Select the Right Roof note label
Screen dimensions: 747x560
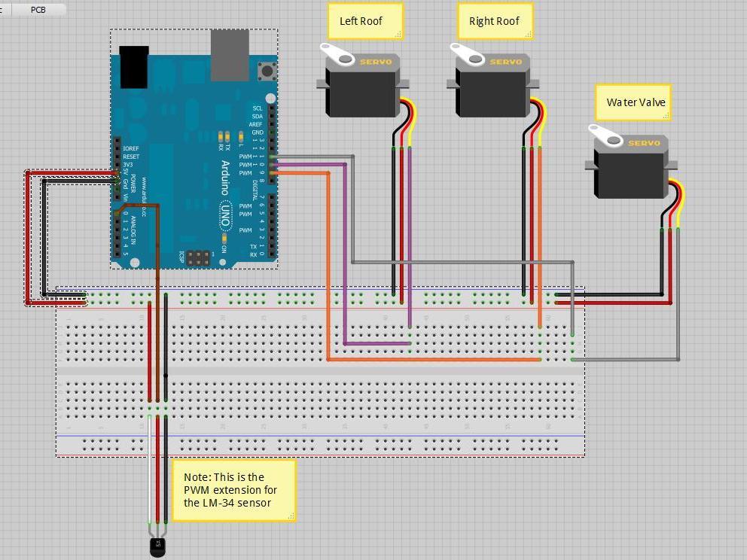(495, 21)
